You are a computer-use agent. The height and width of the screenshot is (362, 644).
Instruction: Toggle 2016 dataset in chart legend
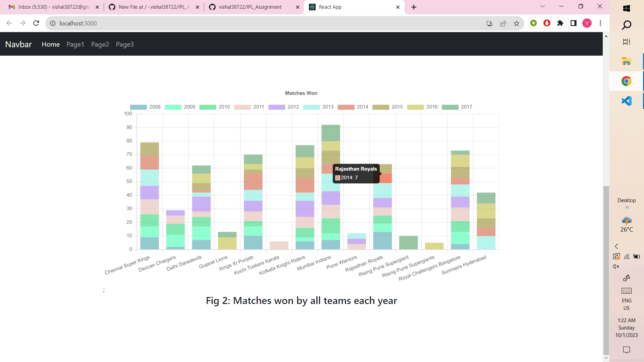click(422, 107)
